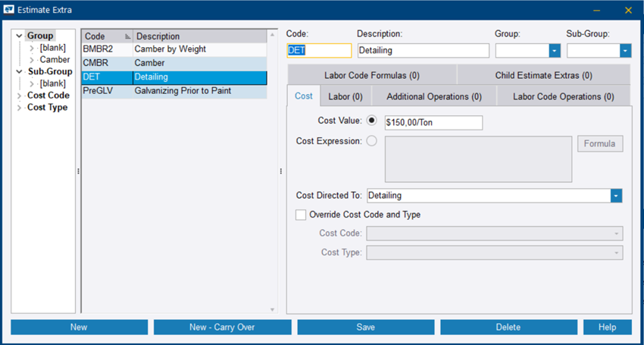Switch to the Labor (0) tab
644x345 pixels.
pyautogui.click(x=345, y=96)
